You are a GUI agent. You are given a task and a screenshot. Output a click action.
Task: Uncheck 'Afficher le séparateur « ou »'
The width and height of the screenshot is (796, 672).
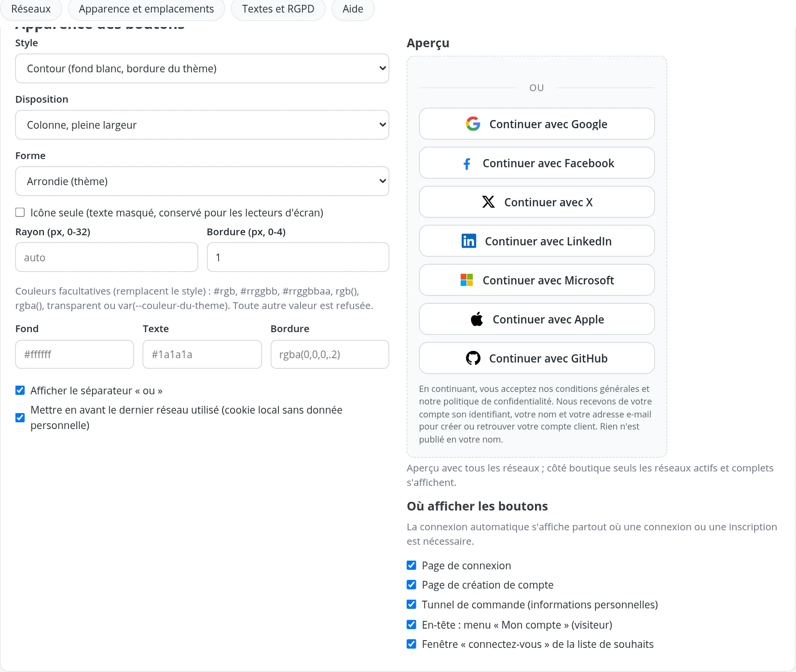click(20, 390)
